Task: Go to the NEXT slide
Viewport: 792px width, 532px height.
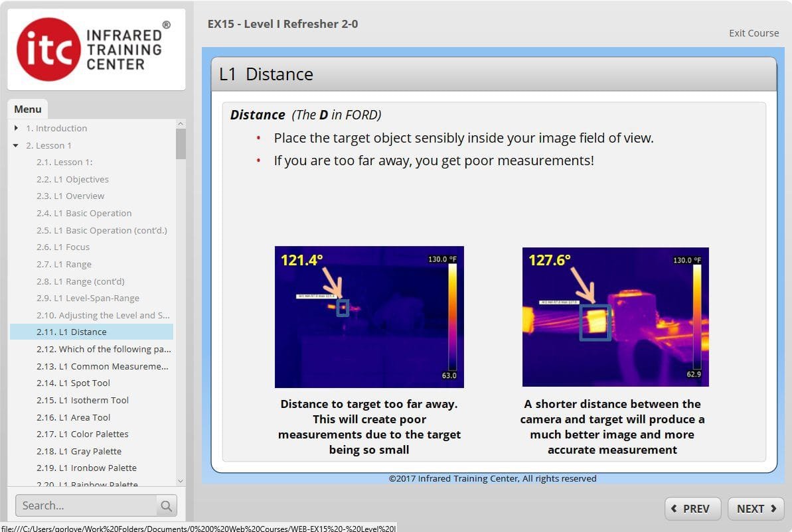Action: point(756,509)
